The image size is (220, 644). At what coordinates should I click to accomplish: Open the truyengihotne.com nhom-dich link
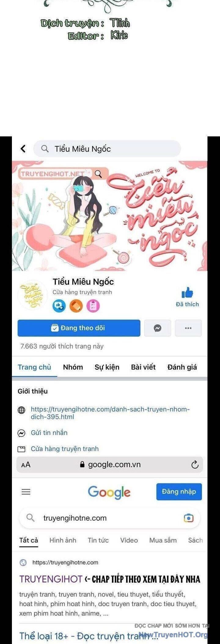coord(110,413)
